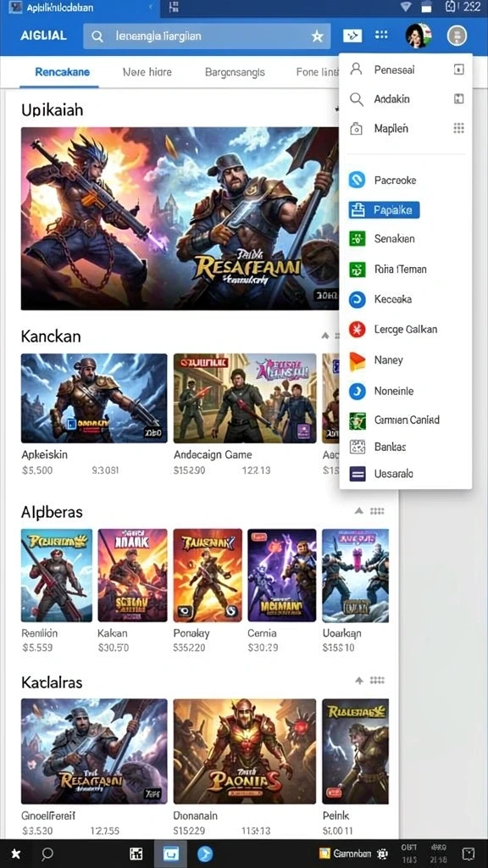
Task: Click the green icon beside Roha ITeman
Action: (x=358, y=270)
